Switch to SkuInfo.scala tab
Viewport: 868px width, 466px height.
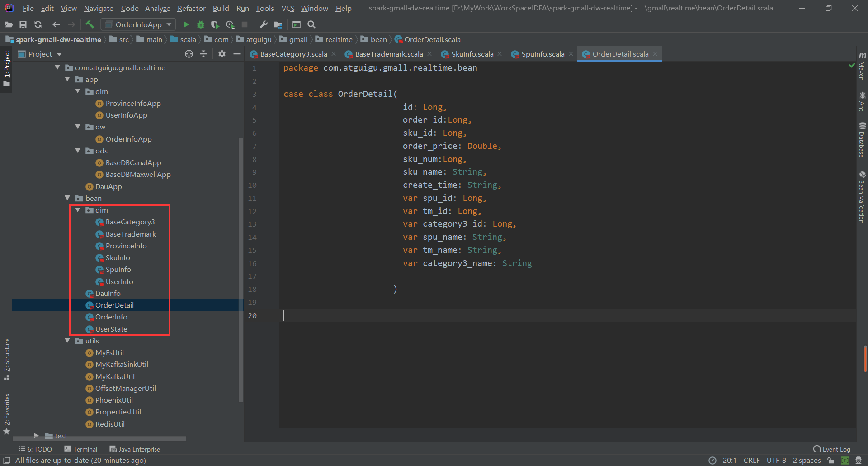[x=472, y=54]
